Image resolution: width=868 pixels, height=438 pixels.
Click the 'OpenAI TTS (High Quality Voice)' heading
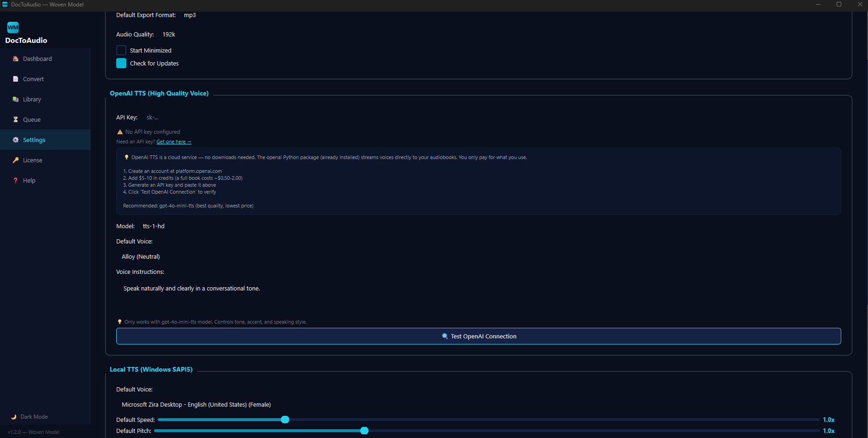coord(159,93)
